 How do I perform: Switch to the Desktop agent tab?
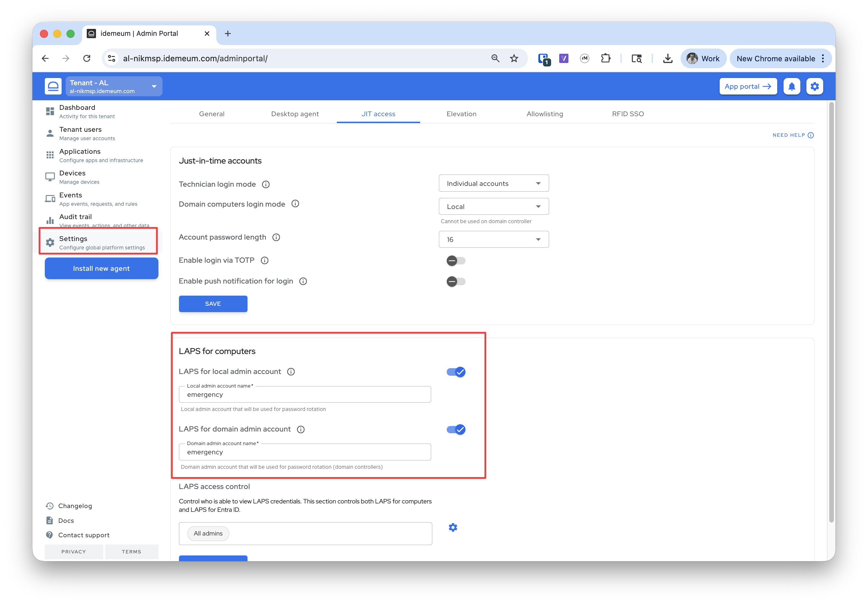pyautogui.click(x=295, y=114)
